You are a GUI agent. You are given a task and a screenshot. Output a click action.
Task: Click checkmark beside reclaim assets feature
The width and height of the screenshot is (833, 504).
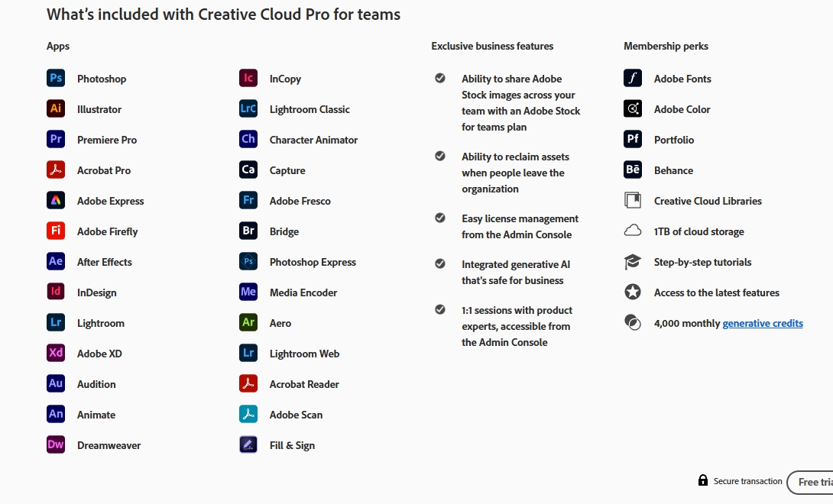(x=440, y=156)
